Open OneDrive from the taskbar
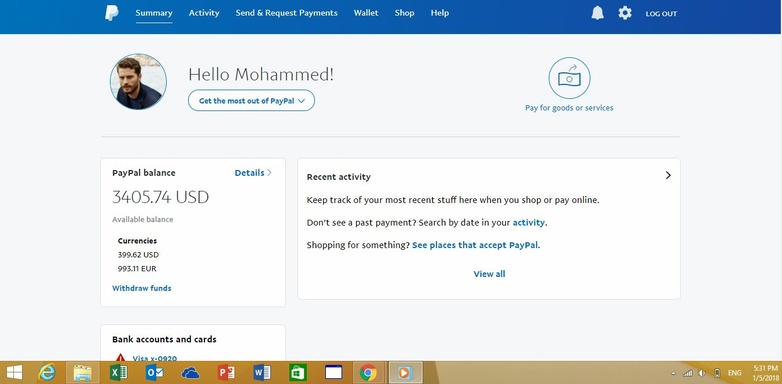782x384 pixels. (x=191, y=373)
